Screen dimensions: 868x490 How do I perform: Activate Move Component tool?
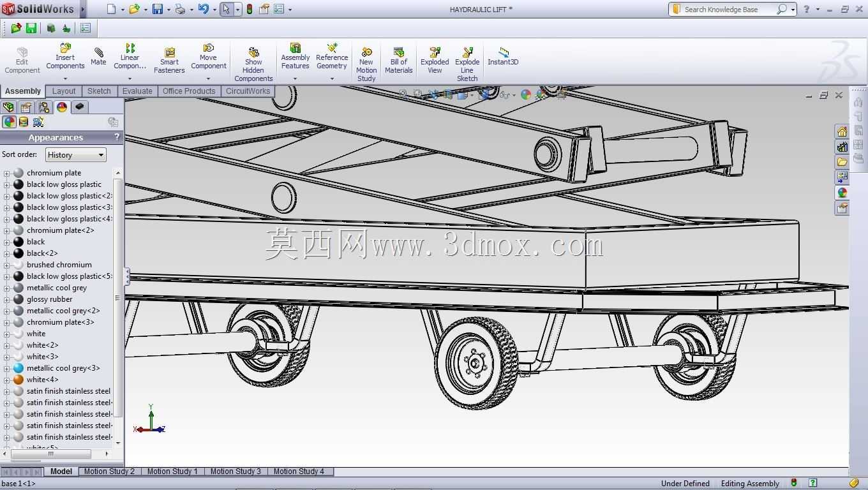[208, 56]
